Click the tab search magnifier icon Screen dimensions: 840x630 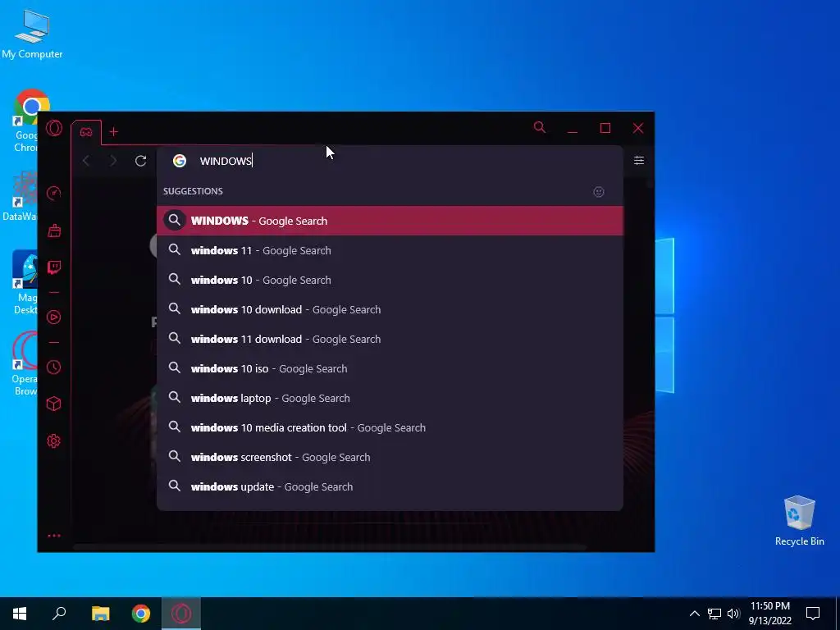(x=540, y=127)
